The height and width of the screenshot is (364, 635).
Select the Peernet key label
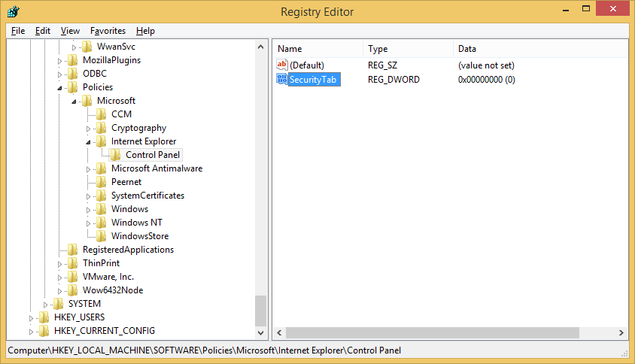[x=126, y=182]
